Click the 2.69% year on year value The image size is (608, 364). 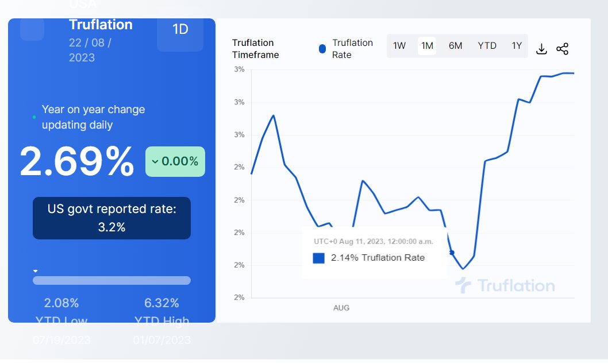click(x=77, y=161)
